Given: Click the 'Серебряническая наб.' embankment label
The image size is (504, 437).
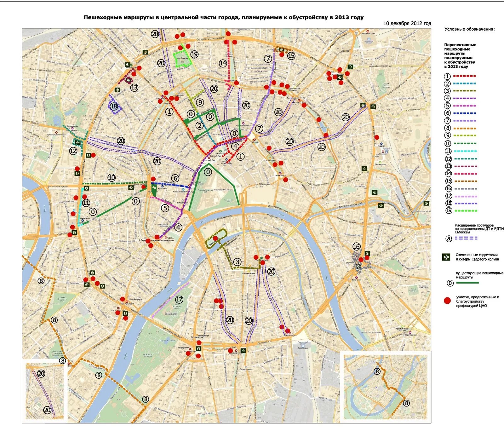Looking at the screenshot, I should click(350, 205).
